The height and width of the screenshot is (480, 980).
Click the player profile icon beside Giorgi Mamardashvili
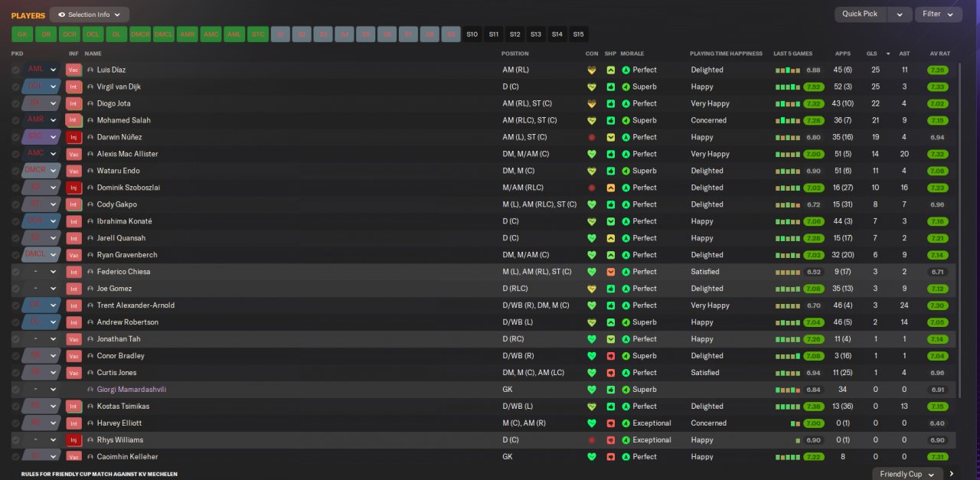[x=90, y=390]
